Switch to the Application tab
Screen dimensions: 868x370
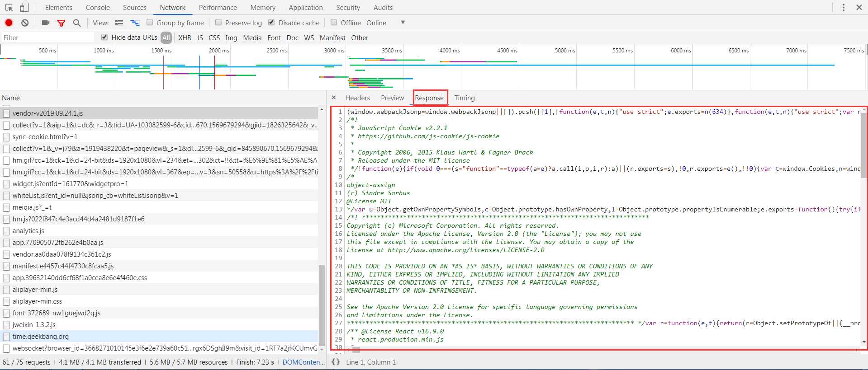(x=306, y=7)
